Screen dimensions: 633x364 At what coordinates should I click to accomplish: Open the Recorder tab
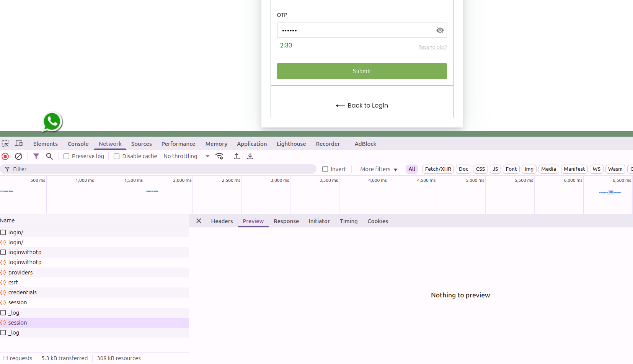(x=328, y=144)
